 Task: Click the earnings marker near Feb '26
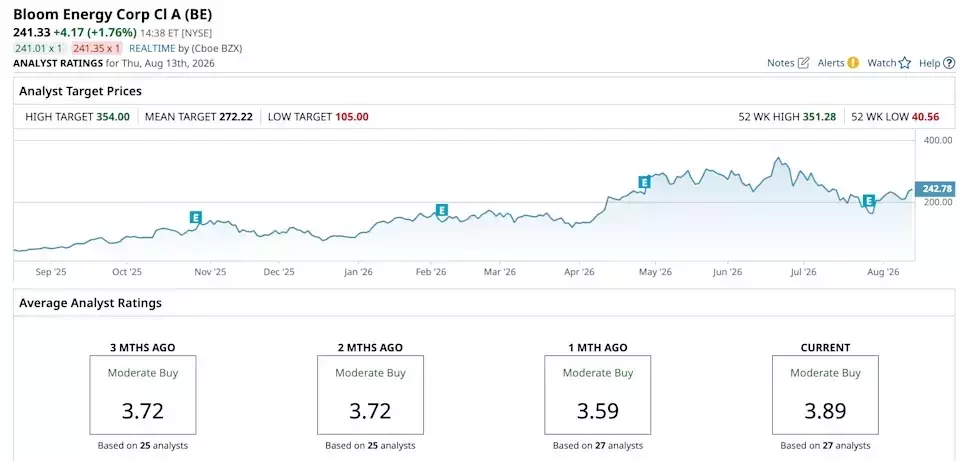441,211
